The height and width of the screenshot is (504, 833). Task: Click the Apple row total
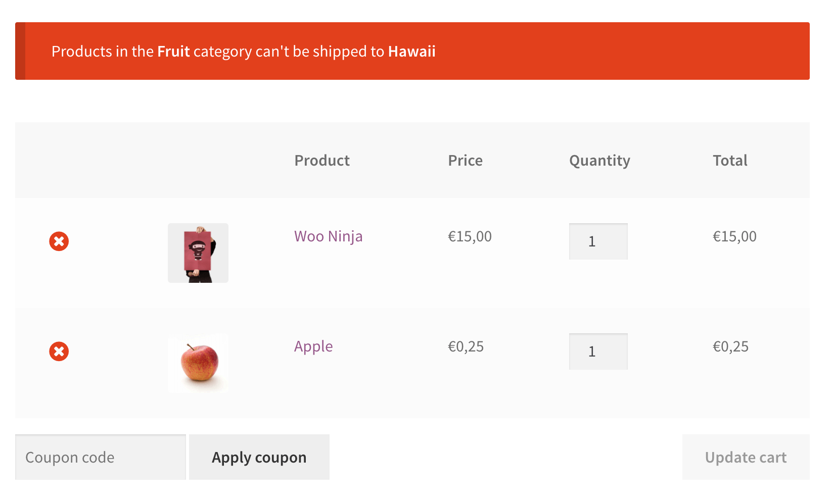coord(730,346)
